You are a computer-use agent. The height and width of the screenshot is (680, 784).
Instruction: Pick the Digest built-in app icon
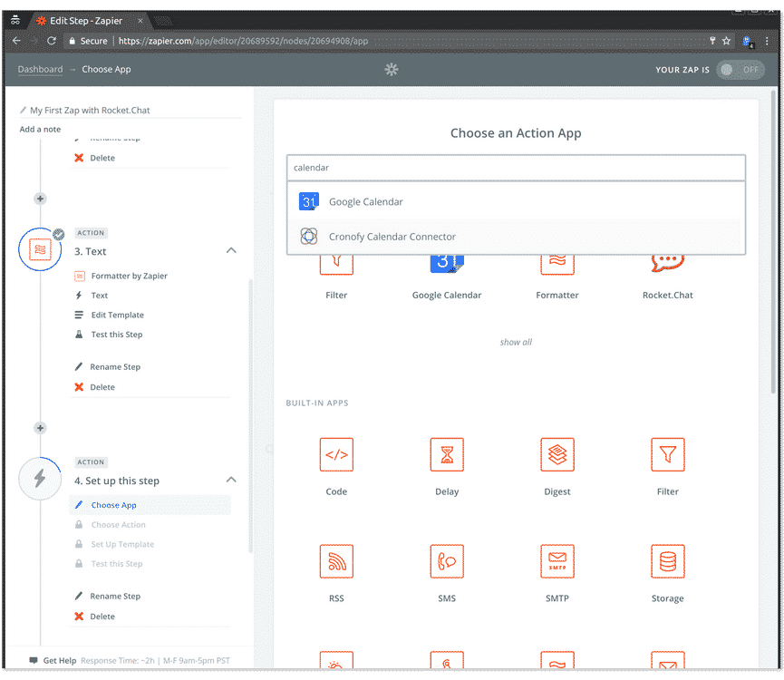(557, 454)
